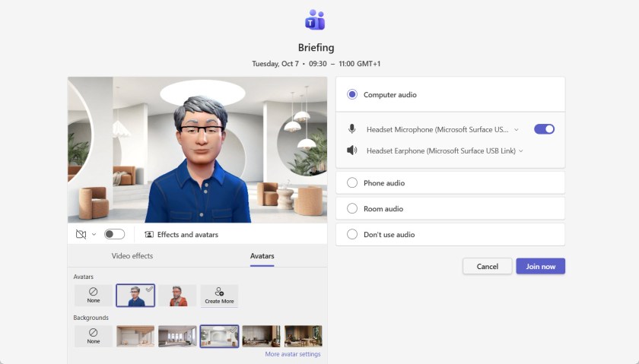The image size is (639, 364).
Task: Pick the second background with windows
Action: point(177,337)
